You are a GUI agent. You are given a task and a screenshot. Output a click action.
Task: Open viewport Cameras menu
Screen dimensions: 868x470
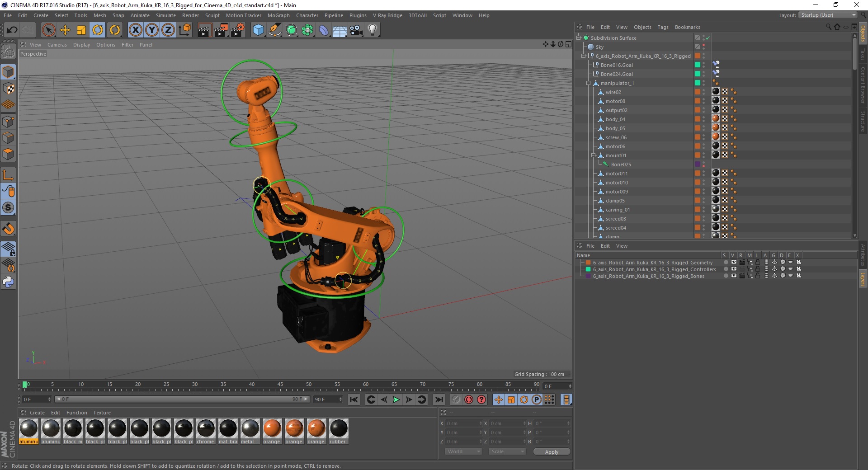(x=57, y=45)
